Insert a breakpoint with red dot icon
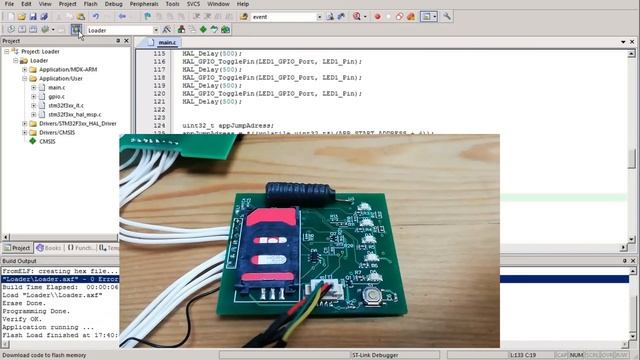The image size is (640, 360). pyautogui.click(x=378, y=17)
